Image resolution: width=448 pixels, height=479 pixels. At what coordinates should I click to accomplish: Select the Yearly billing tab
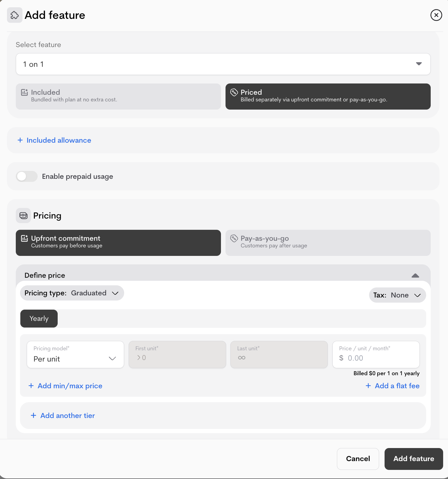pyautogui.click(x=39, y=318)
